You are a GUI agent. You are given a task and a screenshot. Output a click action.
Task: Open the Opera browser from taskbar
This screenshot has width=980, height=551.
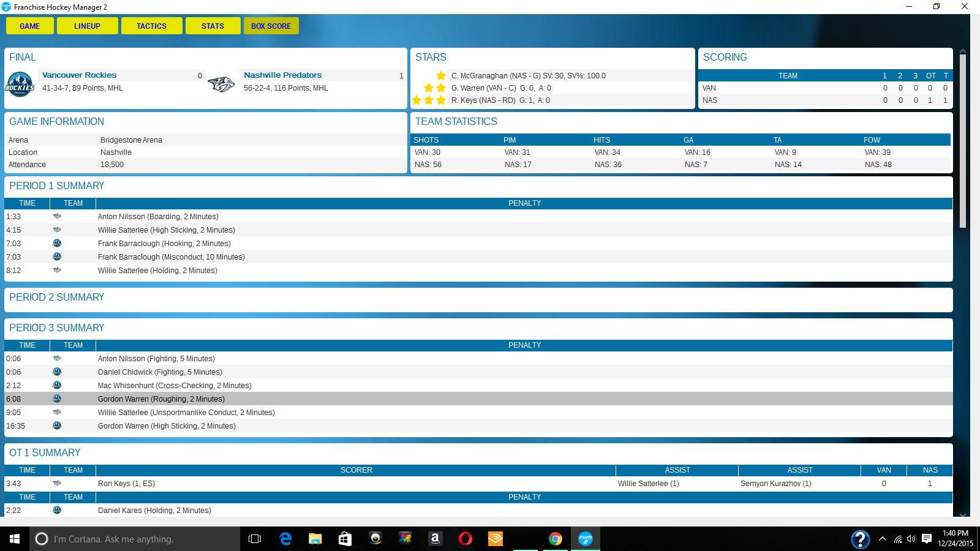tap(466, 539)
